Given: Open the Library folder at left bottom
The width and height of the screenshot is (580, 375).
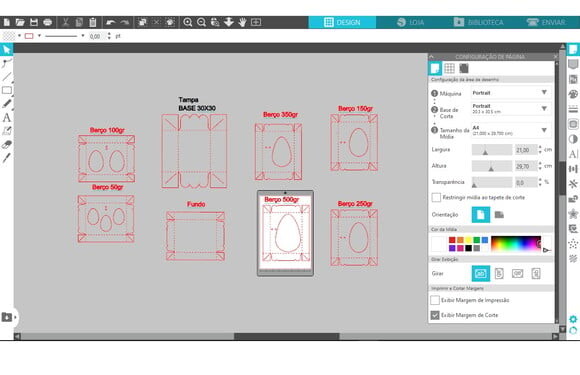Looking at the screenshot, I should coord(7,317).
